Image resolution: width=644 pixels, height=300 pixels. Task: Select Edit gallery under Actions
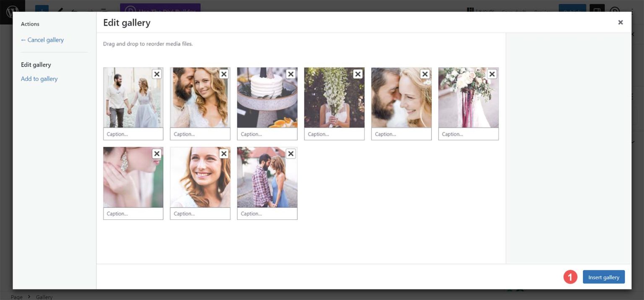click(x=36, y=65)
